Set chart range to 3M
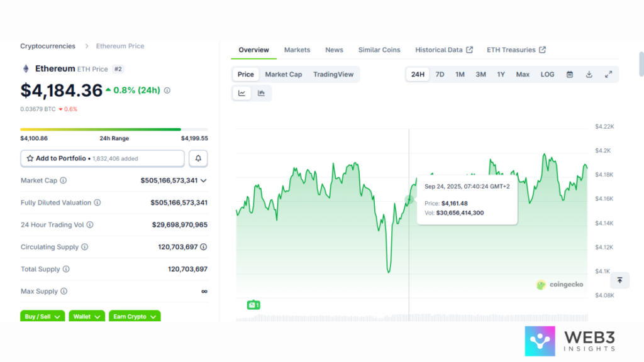This screenshot has height=362, width=644. [480, 74]
